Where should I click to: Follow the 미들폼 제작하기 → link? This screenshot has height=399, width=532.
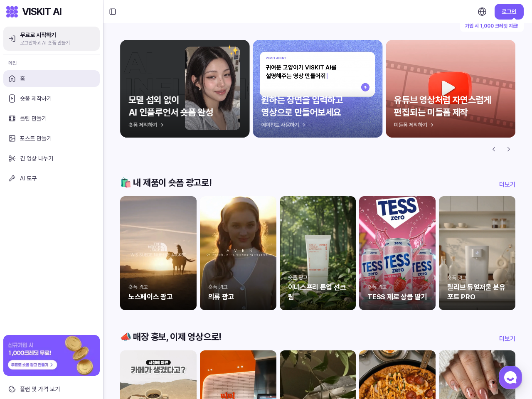[x=414, y=125]
